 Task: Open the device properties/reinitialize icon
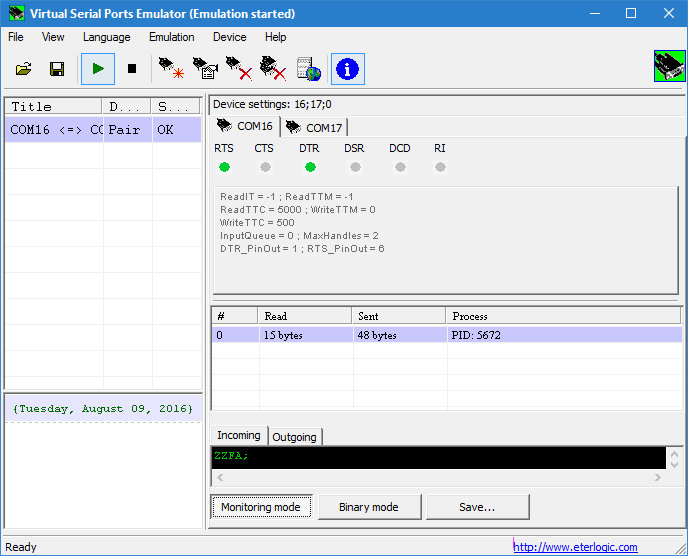[205, 69]
